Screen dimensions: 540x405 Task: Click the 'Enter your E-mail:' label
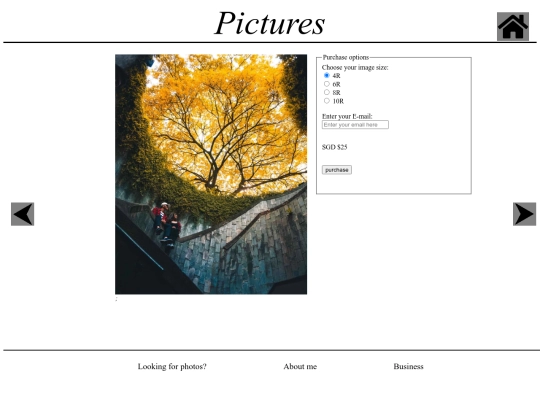point(347,116)
